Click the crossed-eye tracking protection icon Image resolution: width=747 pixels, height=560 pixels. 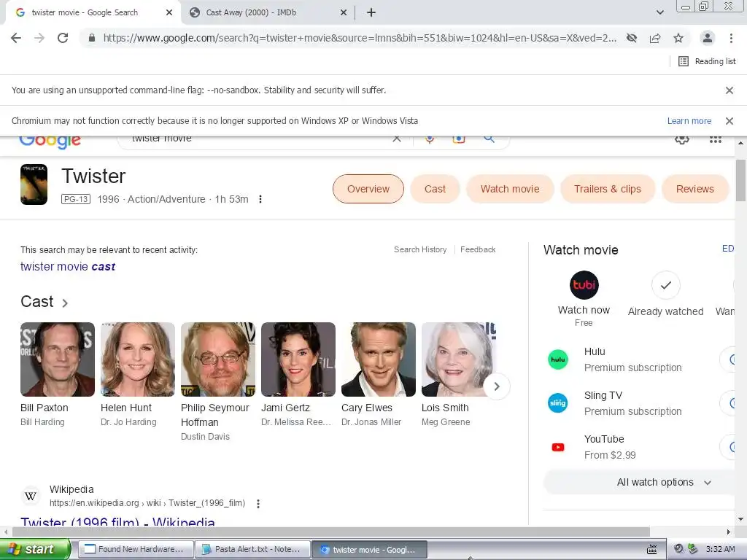632,38
